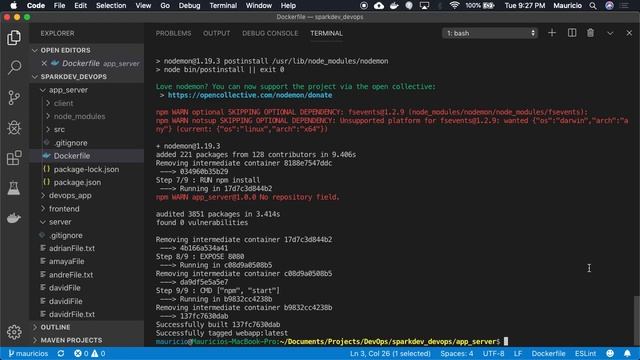Viewport: 640px width, 360px height.
Task: Open package.json file
Action: [77, 182]
